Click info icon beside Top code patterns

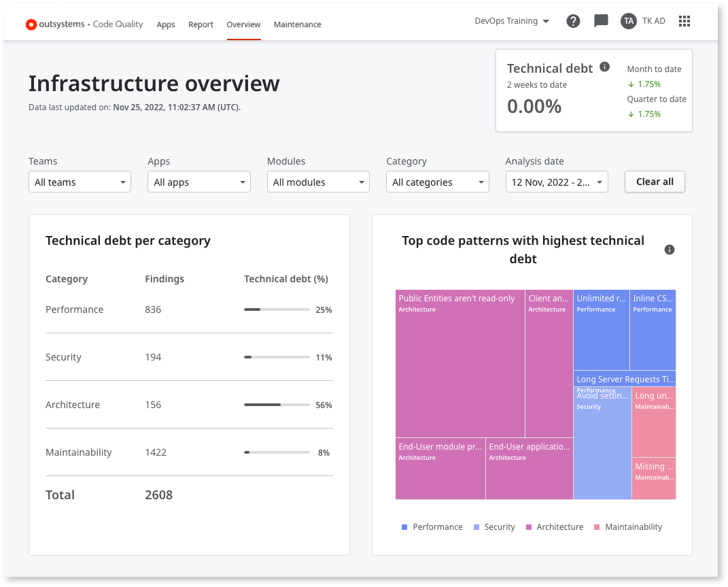(669, 250)
